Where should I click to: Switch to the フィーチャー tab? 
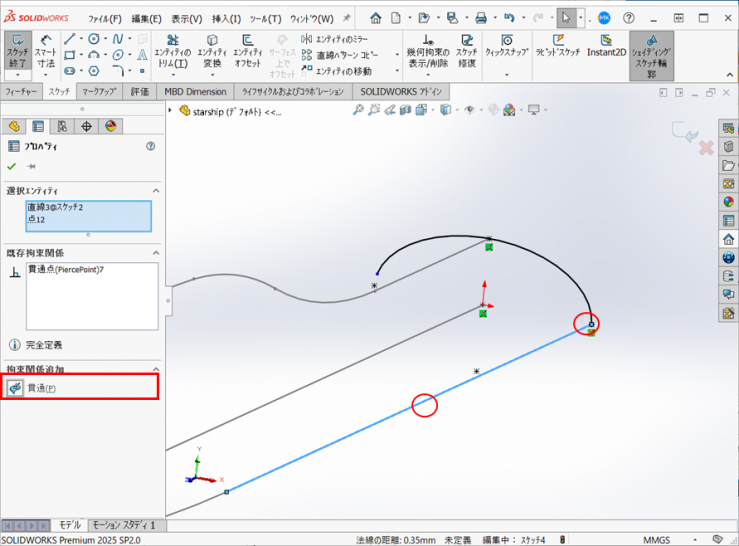click(x=21, y=92)
